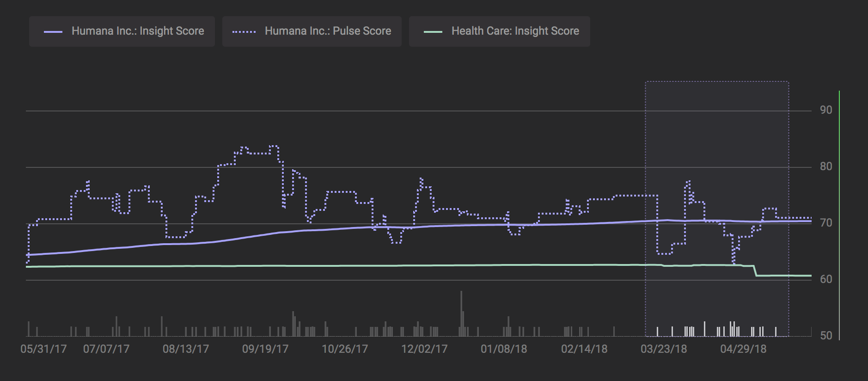This screenshot has height=381, width=868.
Task: Click the 03/23/18 date label
Action: click(664, 349)
